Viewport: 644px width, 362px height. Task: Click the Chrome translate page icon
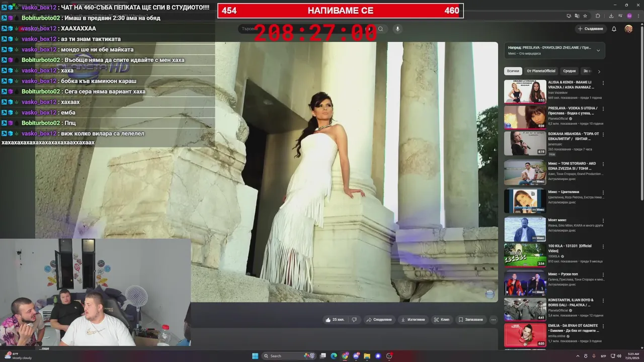tap(577, 16)
